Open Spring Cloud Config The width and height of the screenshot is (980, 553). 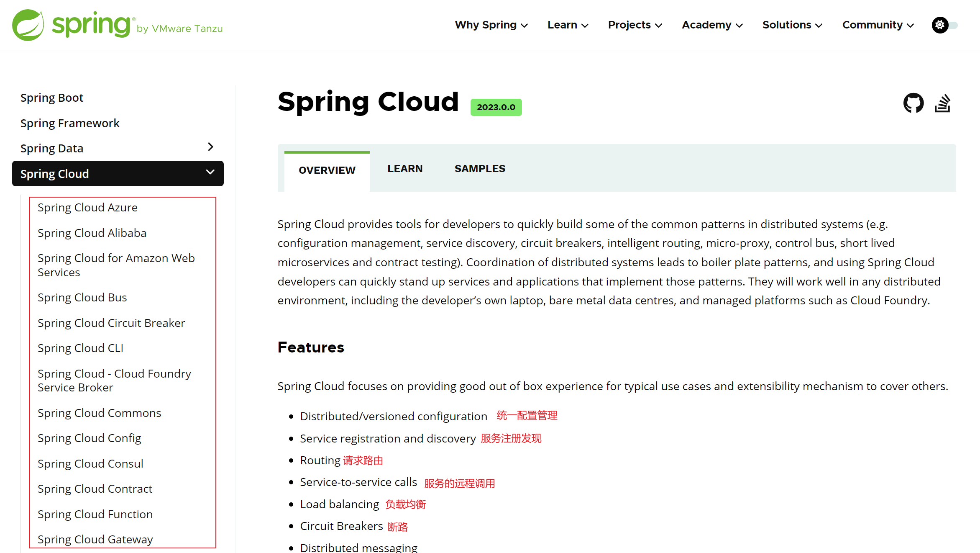point(89,438)
